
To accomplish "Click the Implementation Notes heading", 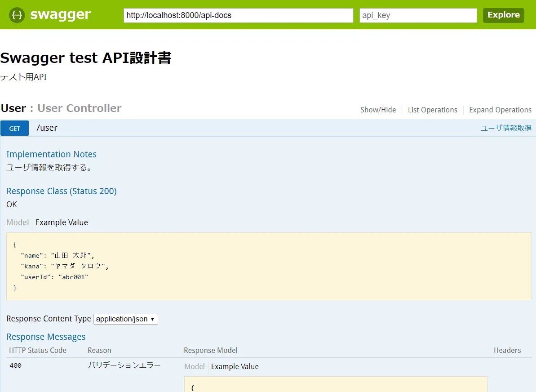I will [x=51, y=154].
